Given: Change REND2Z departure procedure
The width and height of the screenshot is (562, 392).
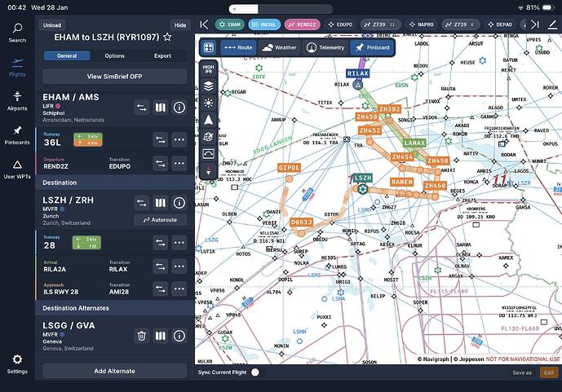Looking at the screenshot, I should (x=160, y=164).
